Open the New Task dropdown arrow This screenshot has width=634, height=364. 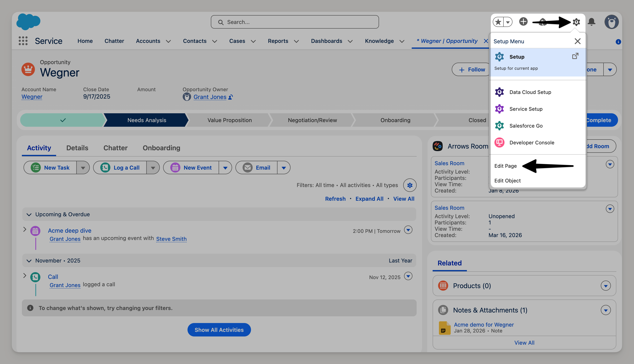83,168
